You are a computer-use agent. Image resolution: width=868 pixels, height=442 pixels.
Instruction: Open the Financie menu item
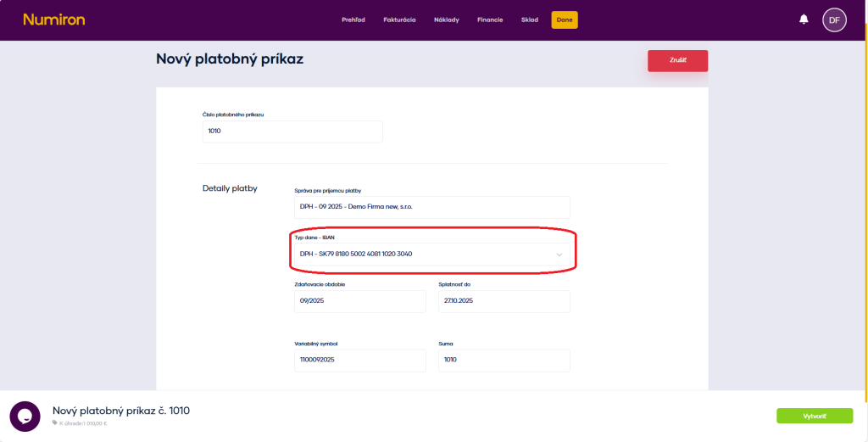coord(490,20)
